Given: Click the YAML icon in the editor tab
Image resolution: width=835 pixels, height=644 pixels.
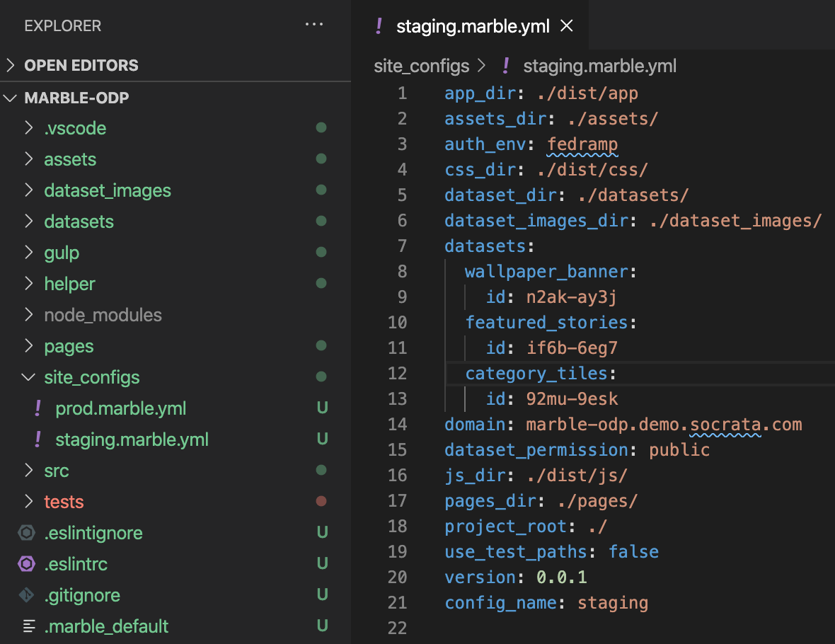Looking at the screenshot, I should click(379, 25).
